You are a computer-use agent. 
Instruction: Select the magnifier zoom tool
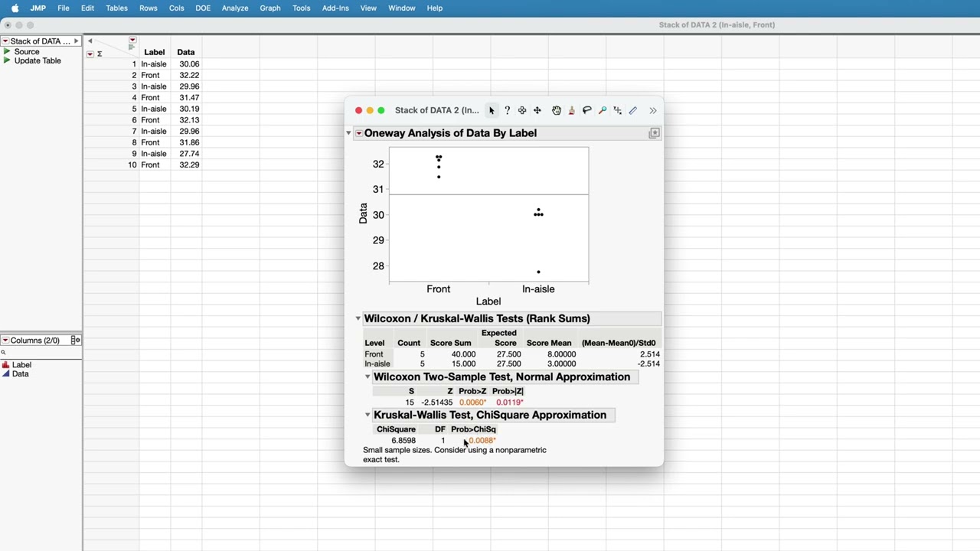pyautogui.click(x=603, y=111)
